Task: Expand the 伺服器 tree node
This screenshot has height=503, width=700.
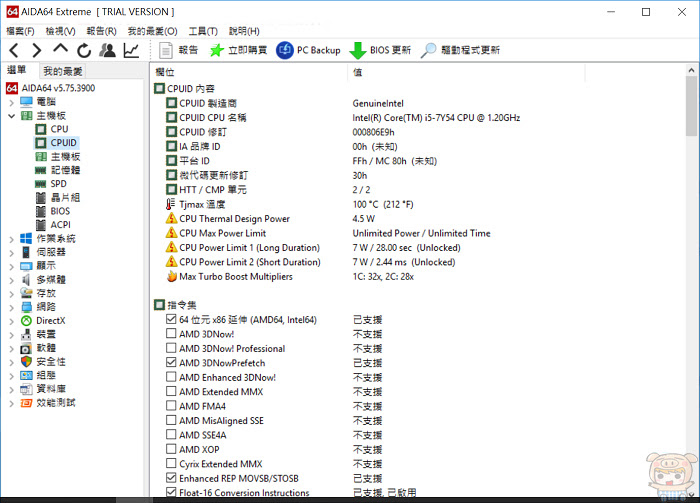Action: coord(11,253)
